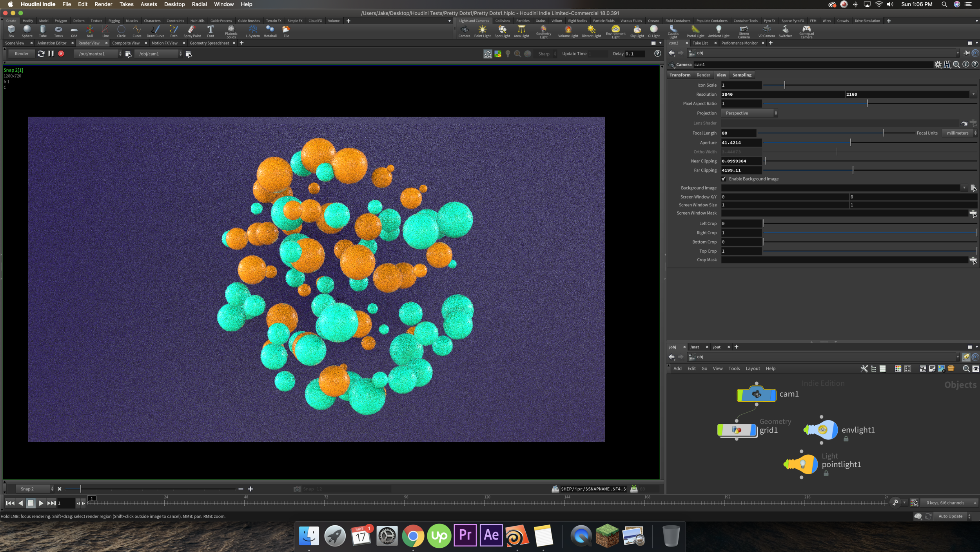The image size is (980, 552).
Task: Pause the render in Render View
Action: coord(51,54)
